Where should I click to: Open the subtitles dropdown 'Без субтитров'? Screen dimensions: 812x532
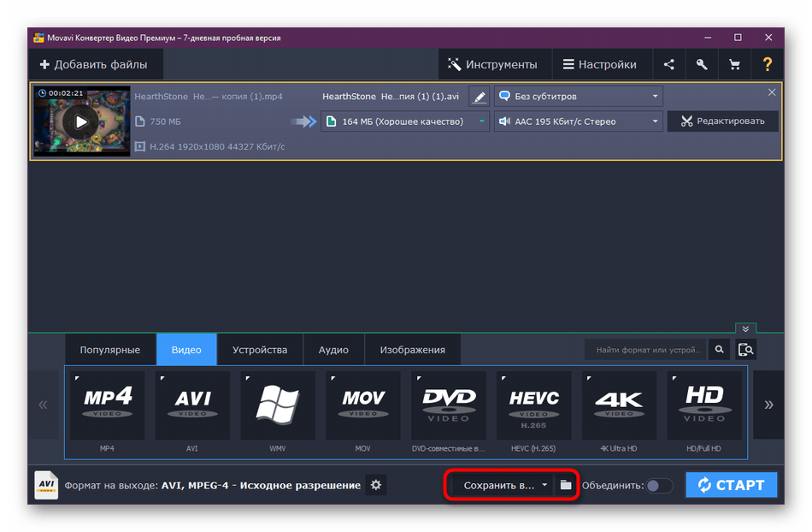(579, 97)
